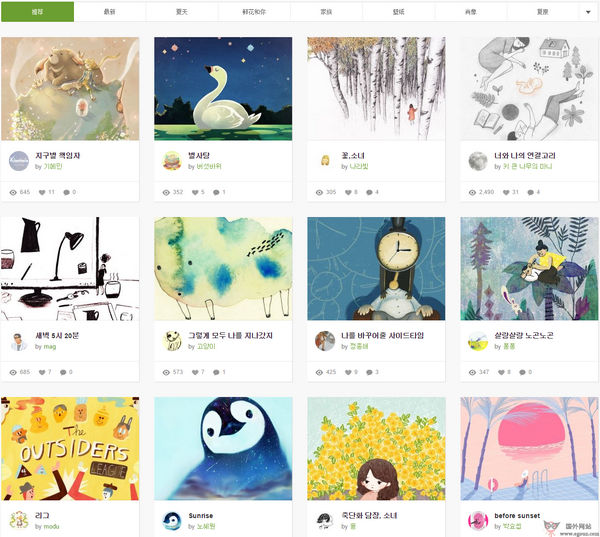
Task: Open the penguin illustration thumbnail
Action: tap(223, 449)
